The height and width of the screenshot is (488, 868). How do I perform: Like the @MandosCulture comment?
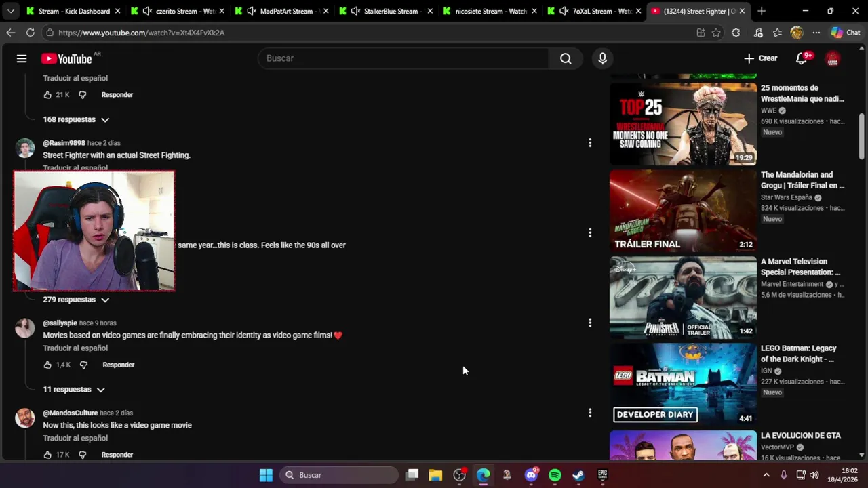[47, 455]
